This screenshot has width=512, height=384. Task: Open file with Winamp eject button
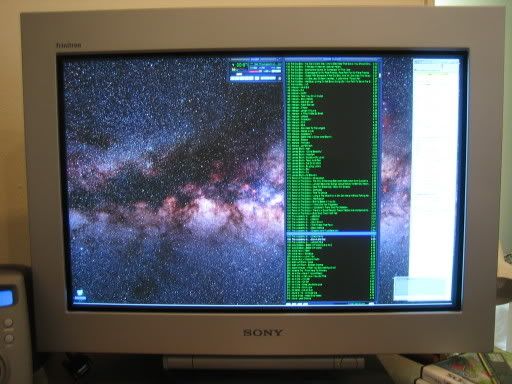coord(257,78)
